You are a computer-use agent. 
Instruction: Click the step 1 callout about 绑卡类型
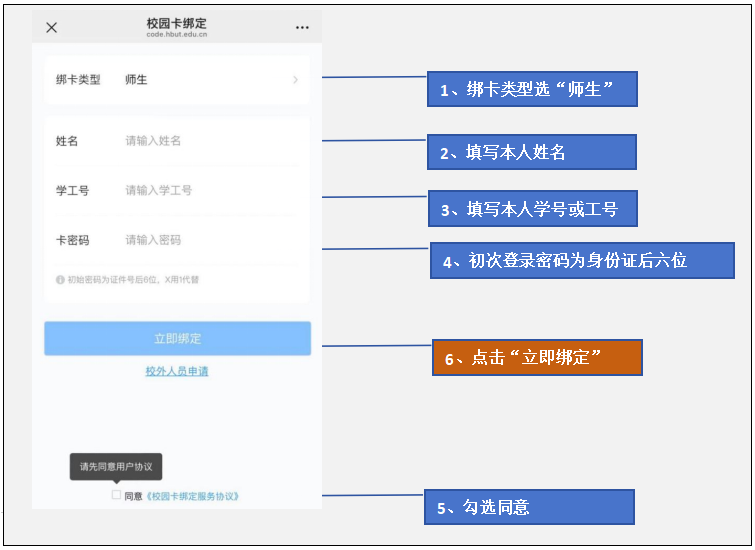click(532, 89)
